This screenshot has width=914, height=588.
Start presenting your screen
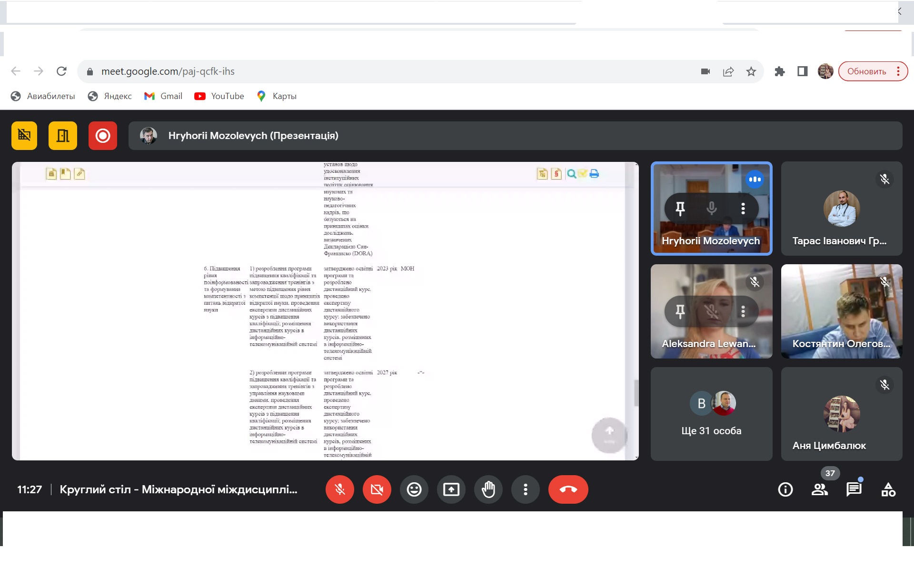tap(451, 489)
